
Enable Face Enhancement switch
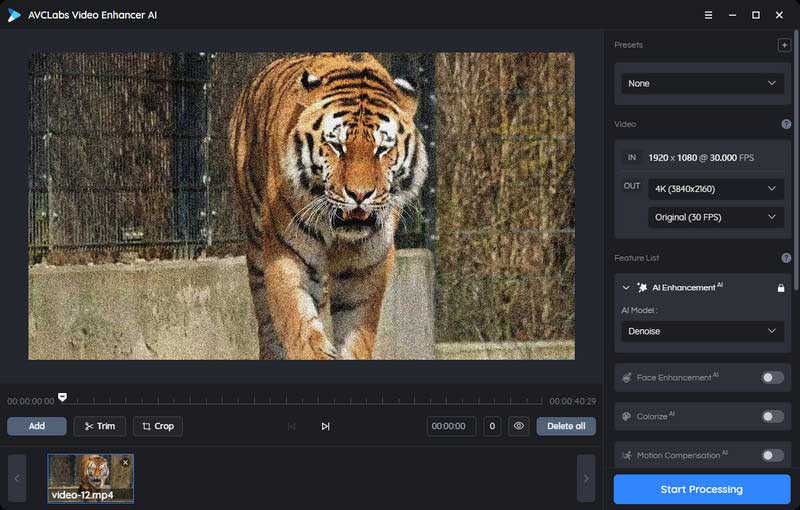pos(772,377)
